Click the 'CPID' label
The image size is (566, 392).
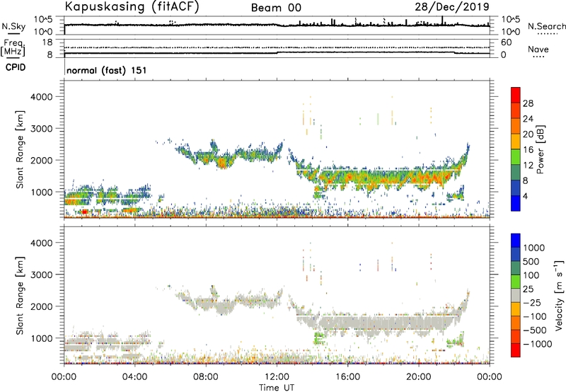pos(16,67)
